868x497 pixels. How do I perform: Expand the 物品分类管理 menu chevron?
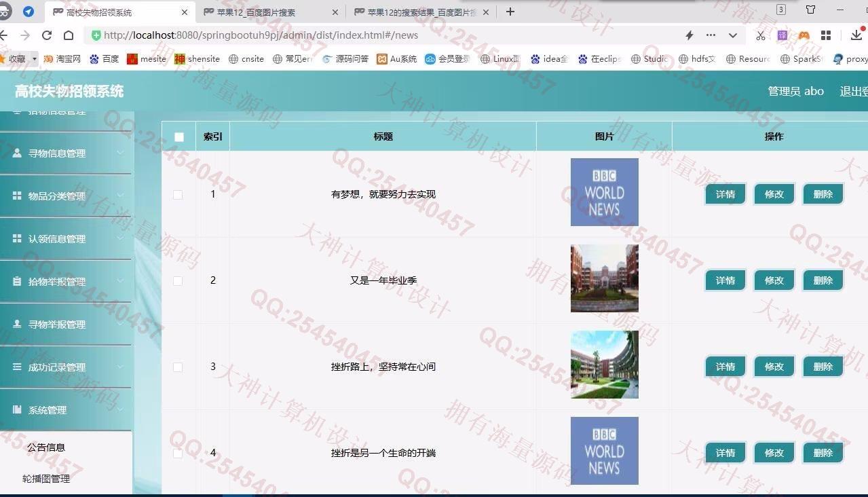[x=120, y=196]
